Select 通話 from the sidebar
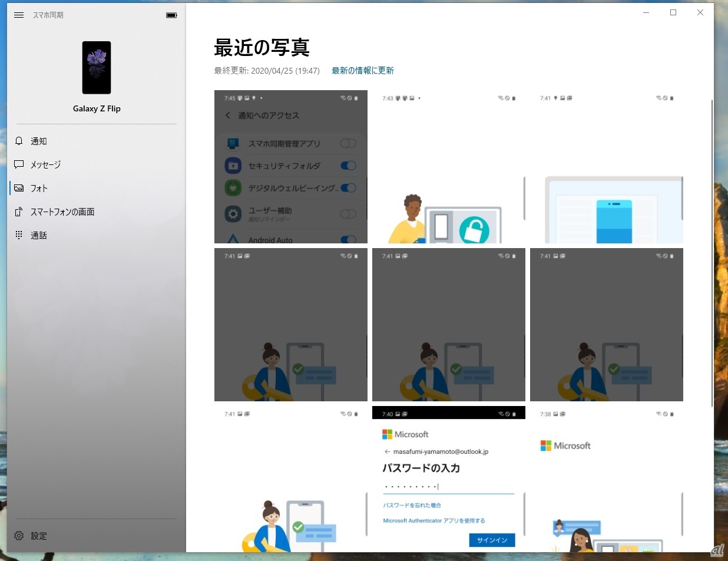 [x=39, y=236]
